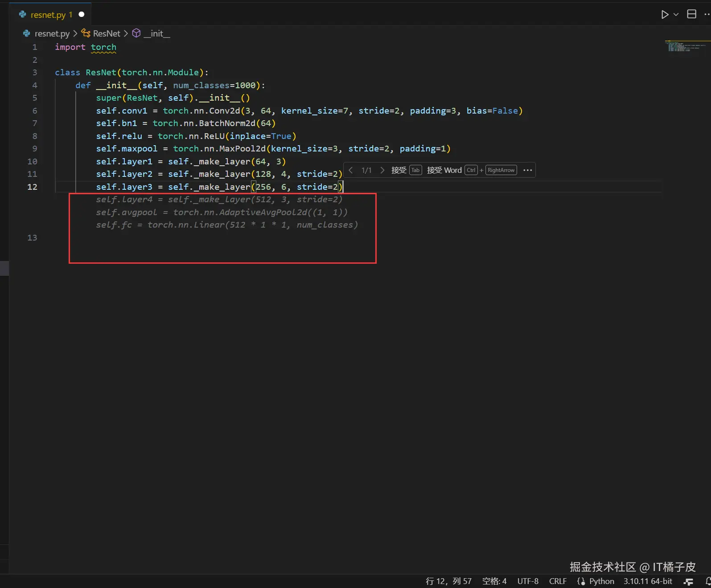Click the 1/1 suggestion counter

[x=366, y=170]
